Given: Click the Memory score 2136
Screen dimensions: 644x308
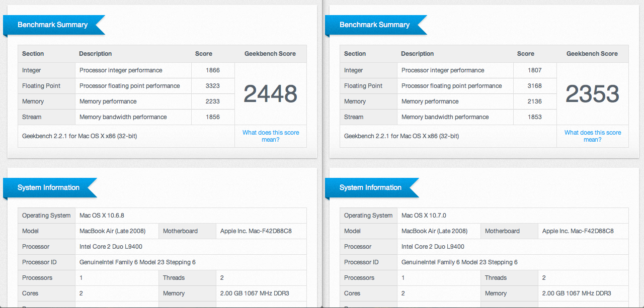Looking at the screenshot, I should coord(535,101).
